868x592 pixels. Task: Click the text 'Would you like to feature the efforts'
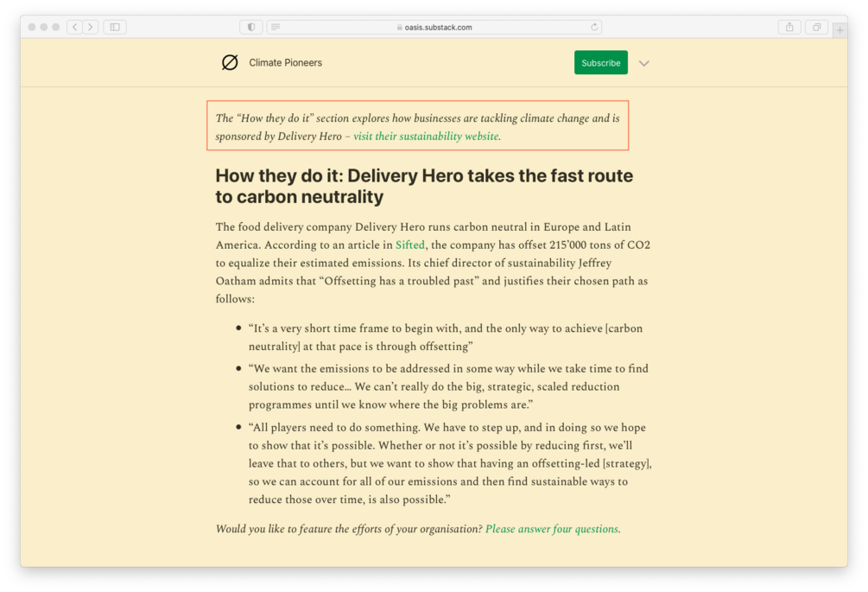[349, 529]
